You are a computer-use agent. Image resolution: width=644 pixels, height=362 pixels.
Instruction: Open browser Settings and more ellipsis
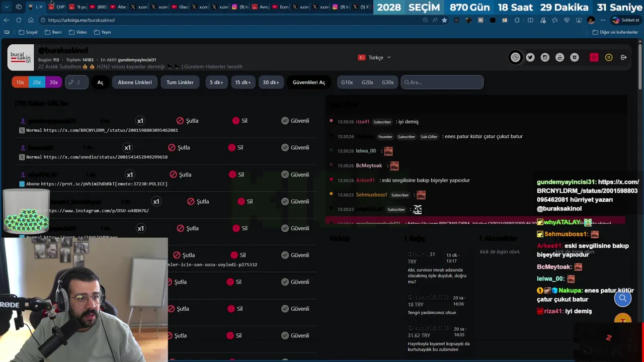[x=603, y=20]
